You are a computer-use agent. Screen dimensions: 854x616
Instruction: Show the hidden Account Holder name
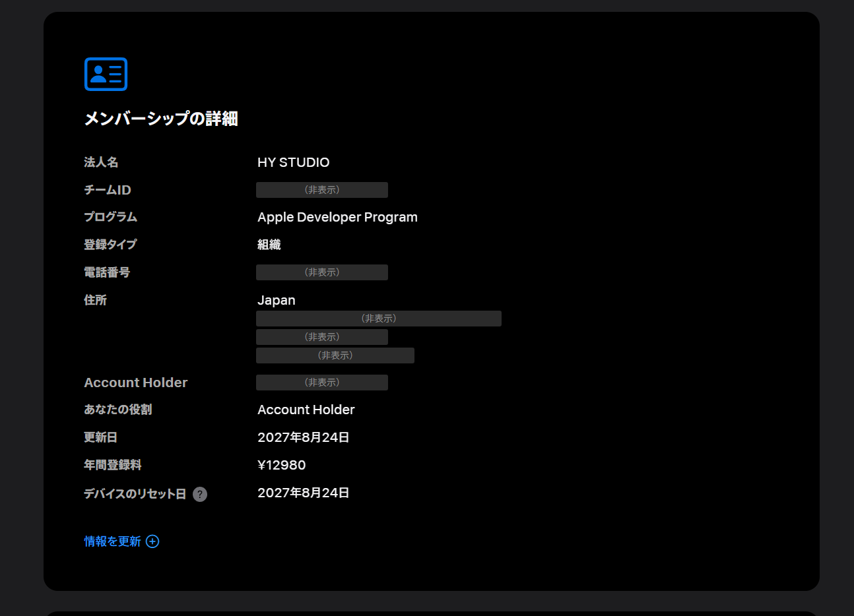click(322, 383)
